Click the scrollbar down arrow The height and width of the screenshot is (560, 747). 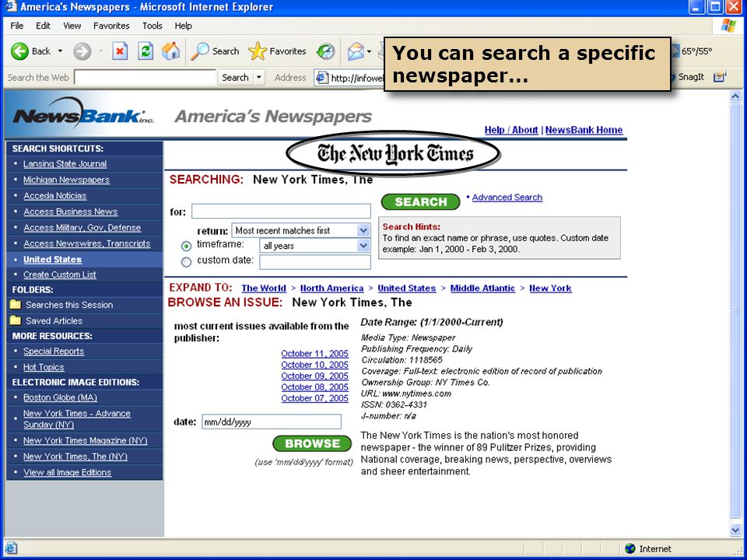[735, 530]
